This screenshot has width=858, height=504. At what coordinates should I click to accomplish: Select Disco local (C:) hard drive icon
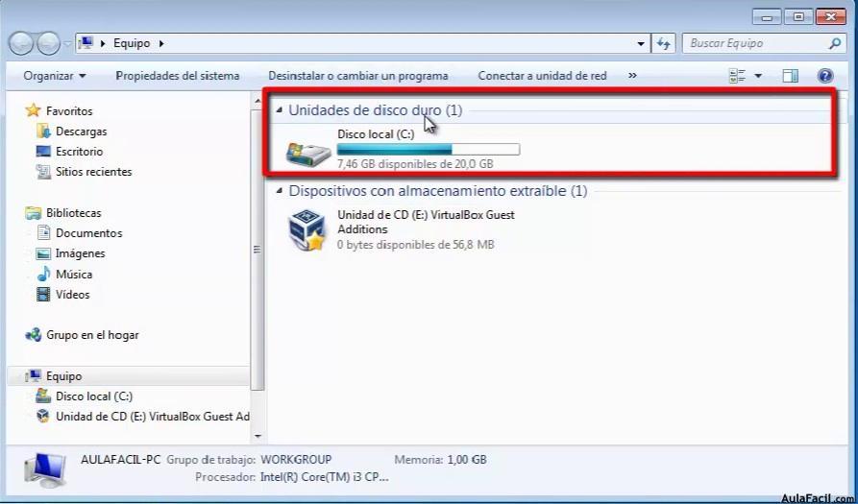pos(308,155)
